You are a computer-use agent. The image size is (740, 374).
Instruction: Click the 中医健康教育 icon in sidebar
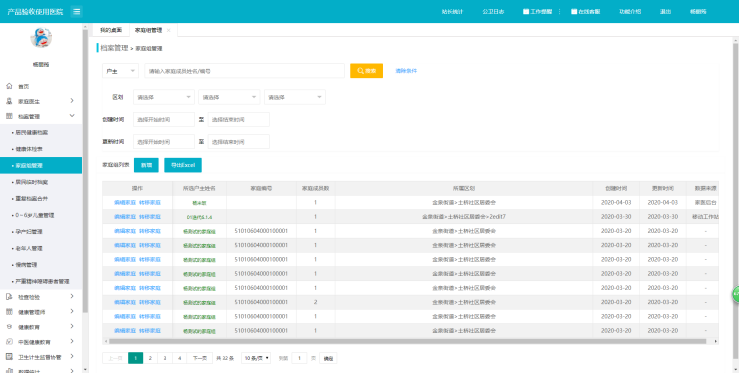tap(9, 341)
